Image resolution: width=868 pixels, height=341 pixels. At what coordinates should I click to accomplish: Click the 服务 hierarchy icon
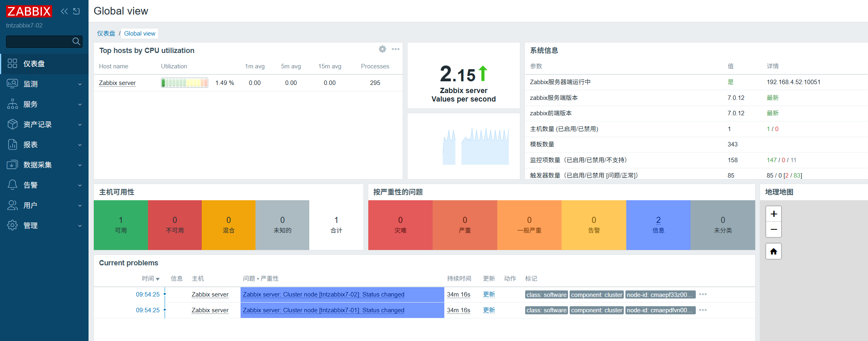(13, 104)
